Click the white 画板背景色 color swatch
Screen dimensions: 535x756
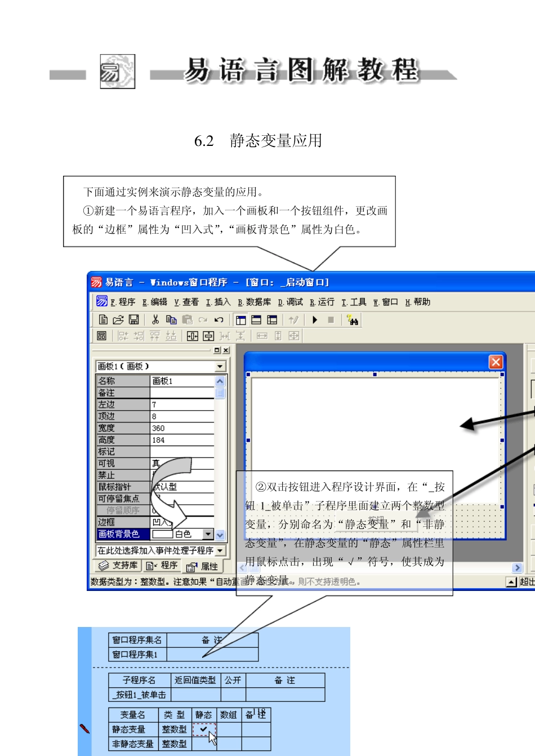[162, 534]
